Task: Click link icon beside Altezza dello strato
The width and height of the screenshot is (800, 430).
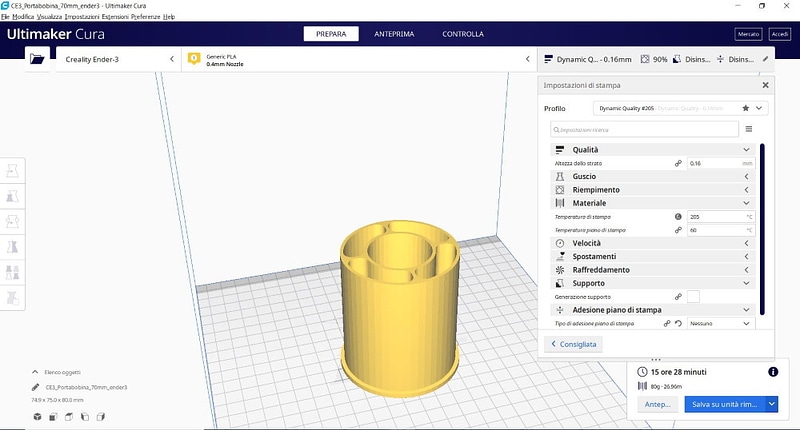Action: [678, 163]
